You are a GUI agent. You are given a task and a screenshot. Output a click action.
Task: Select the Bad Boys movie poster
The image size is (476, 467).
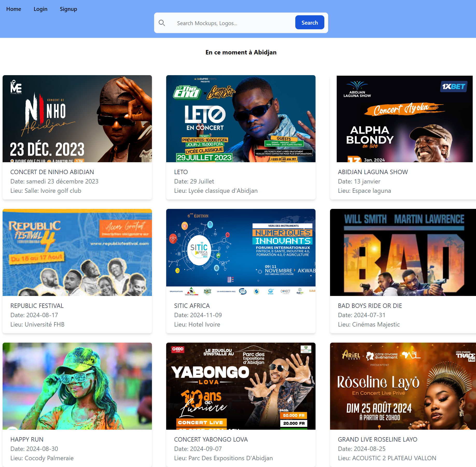pos(403,252)
